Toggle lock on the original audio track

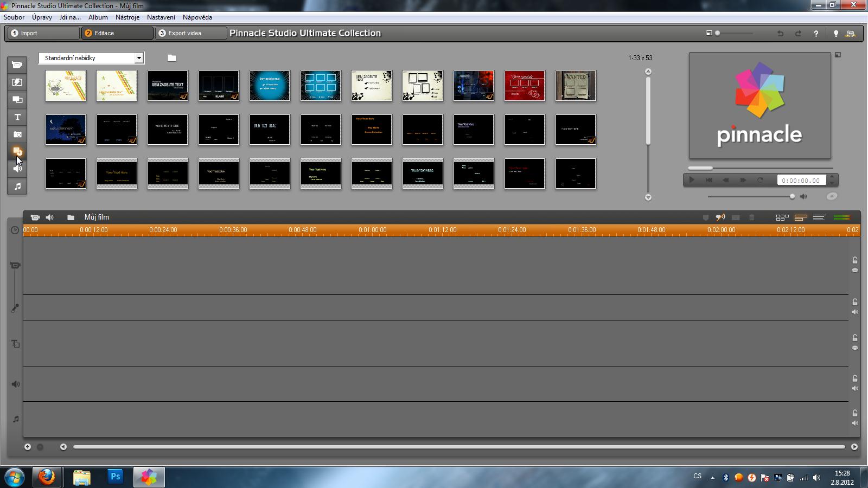tap(854, 302)
